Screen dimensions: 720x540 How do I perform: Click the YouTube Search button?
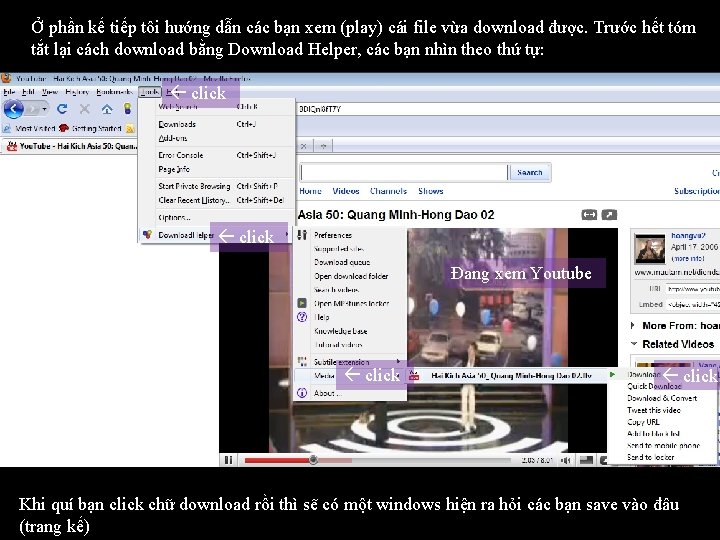coord(530,173)
